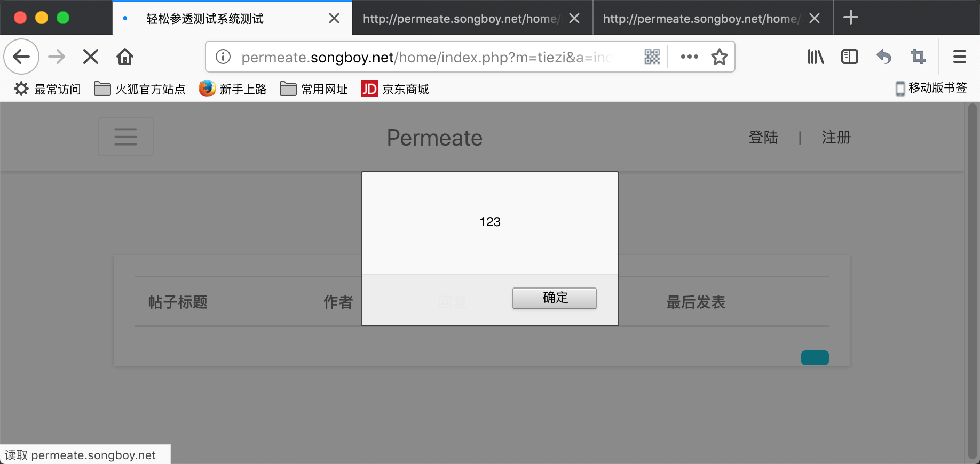Click the back navigation arrow
Viewport: 980px width, 464px height.
[21, 57]
